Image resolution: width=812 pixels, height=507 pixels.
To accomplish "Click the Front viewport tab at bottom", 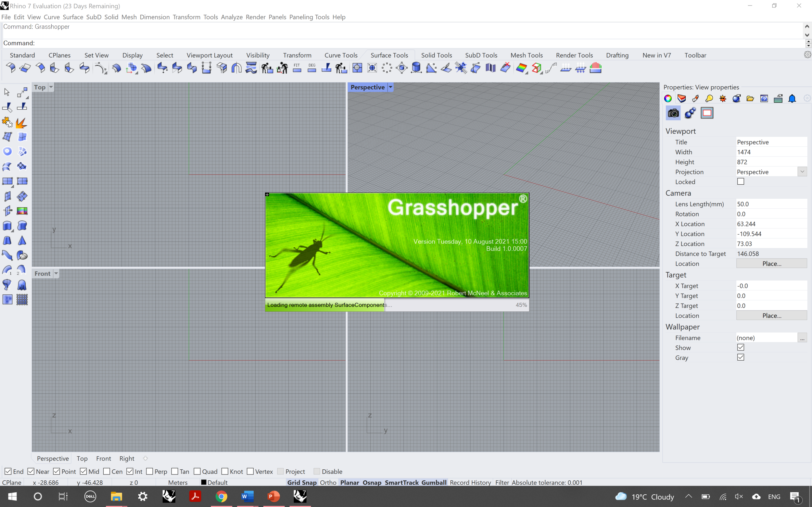I will pos(103,458).
